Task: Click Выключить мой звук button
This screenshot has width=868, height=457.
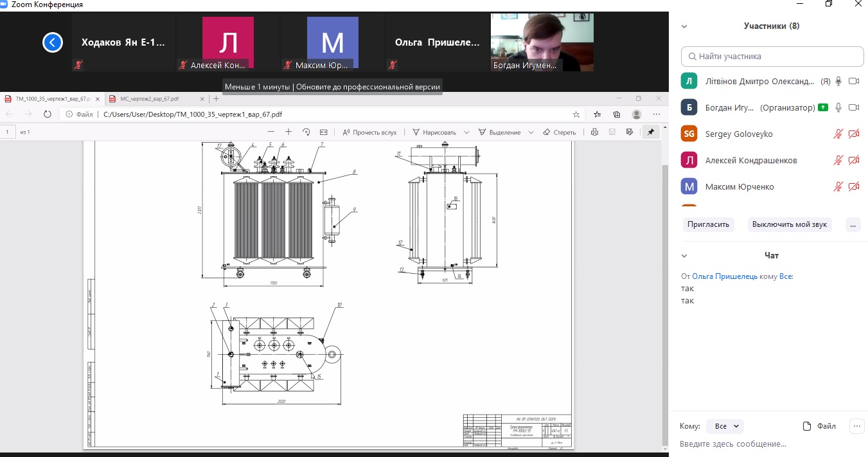Action: click(790, 224)
